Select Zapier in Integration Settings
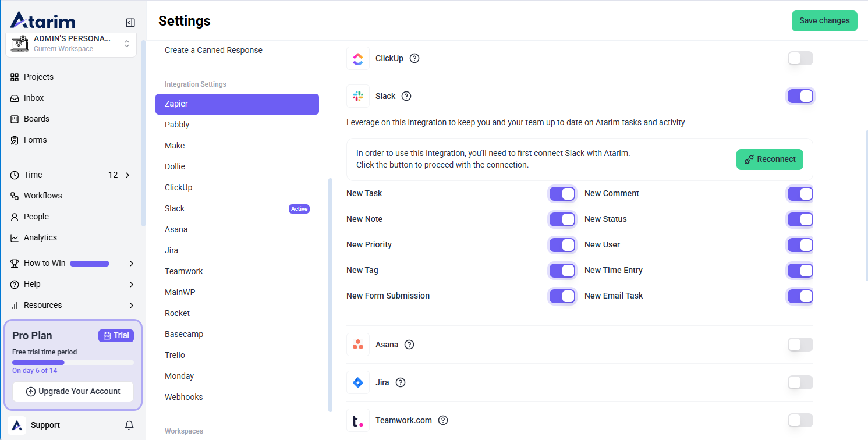The image size is (868, 440). (237, 104)
